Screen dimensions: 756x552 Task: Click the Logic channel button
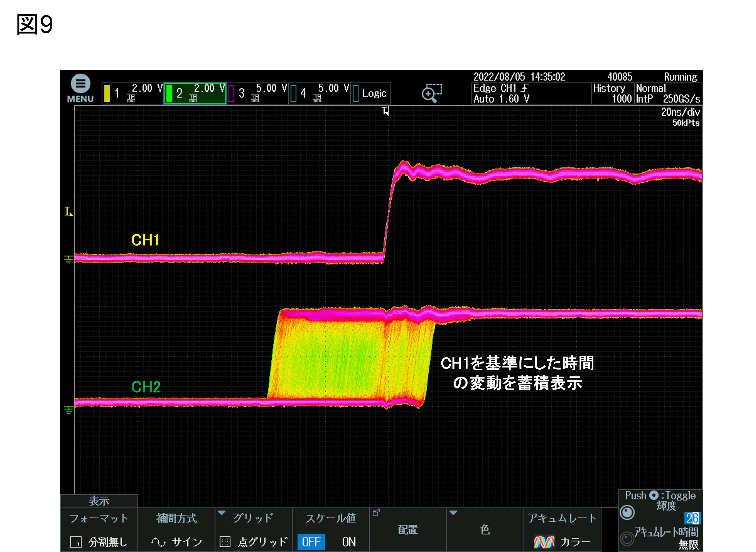click(371, 94)
